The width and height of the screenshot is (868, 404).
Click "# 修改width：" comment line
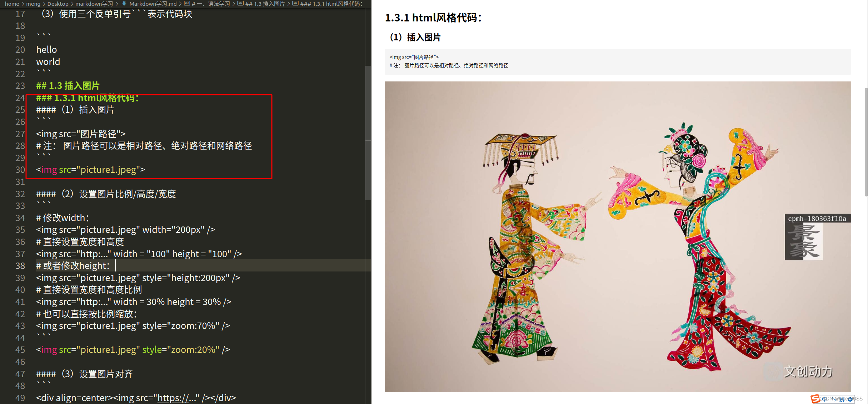[63, 218]
